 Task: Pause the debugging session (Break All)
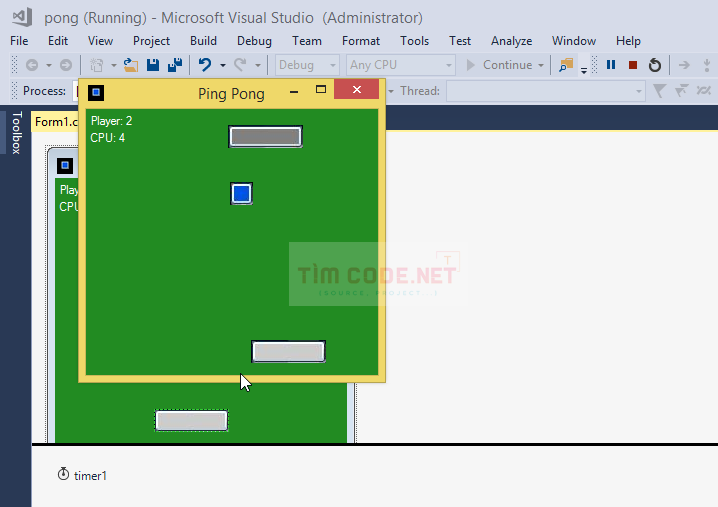tap(611, 65)
